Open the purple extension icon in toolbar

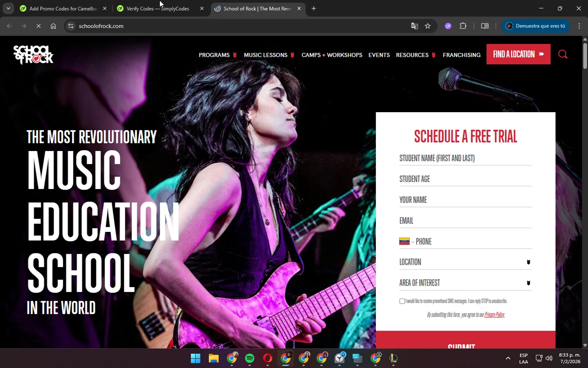click(448, 26)
